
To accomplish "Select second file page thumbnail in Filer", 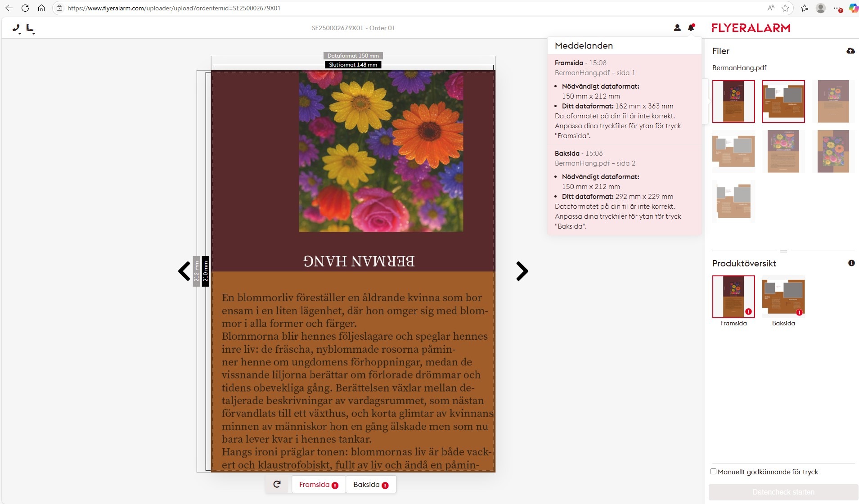I will pos(783,101).
